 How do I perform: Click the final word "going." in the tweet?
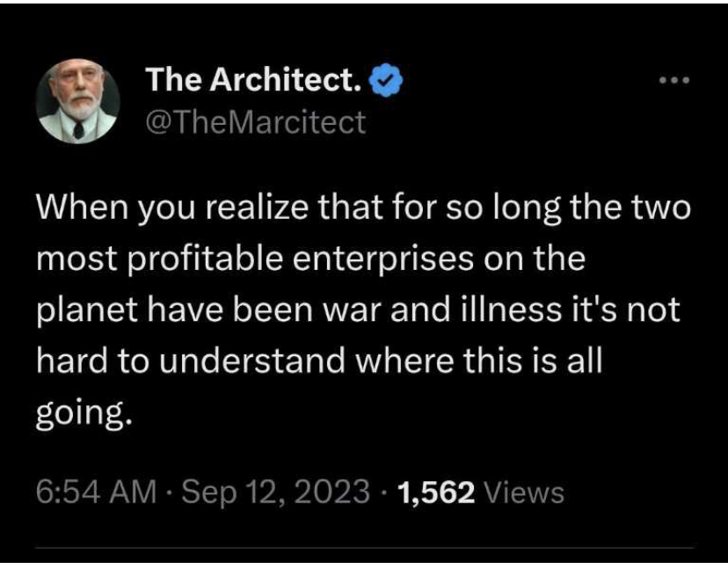coord(84,412)
